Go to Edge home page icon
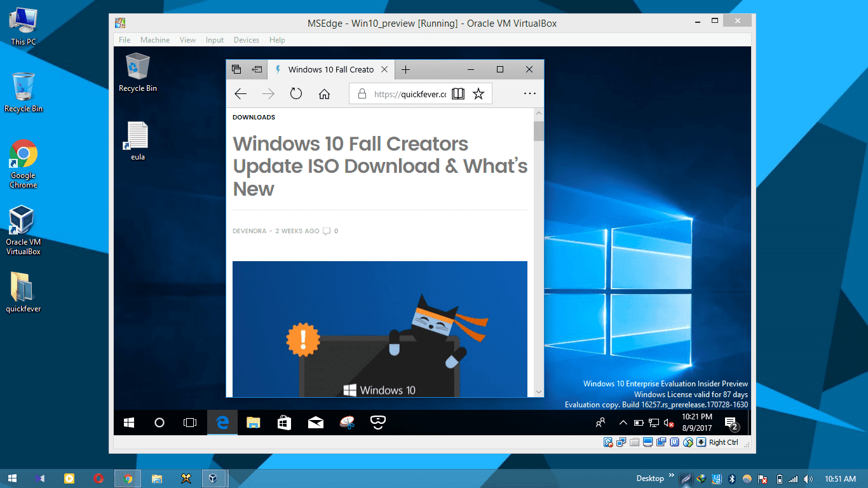The image size is (868, 488). coord(324,94)
